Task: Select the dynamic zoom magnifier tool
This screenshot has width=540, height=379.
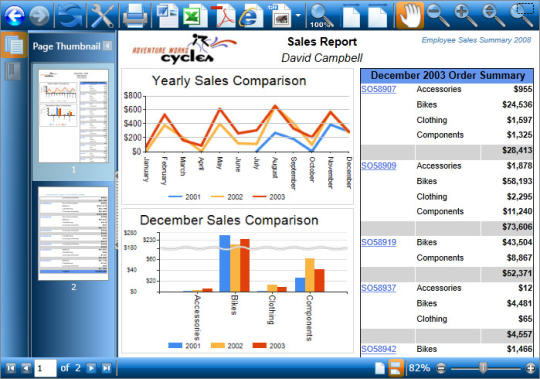Action: point(493,15)
